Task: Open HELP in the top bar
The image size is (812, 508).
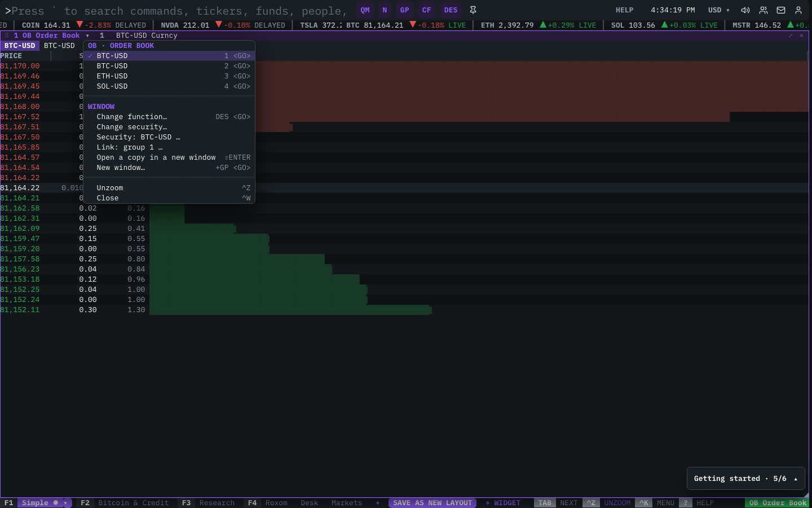Action: point(624,10)
